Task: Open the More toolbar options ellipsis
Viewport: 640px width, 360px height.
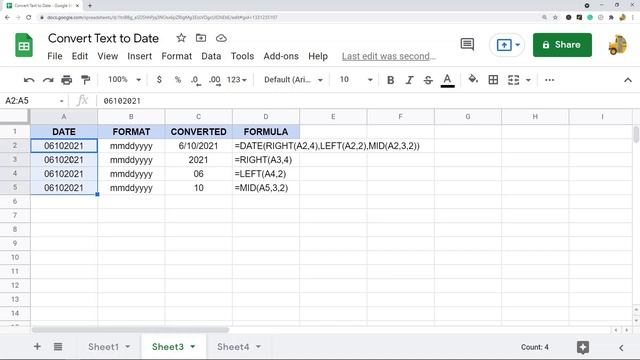Action: tap(549, 80)
